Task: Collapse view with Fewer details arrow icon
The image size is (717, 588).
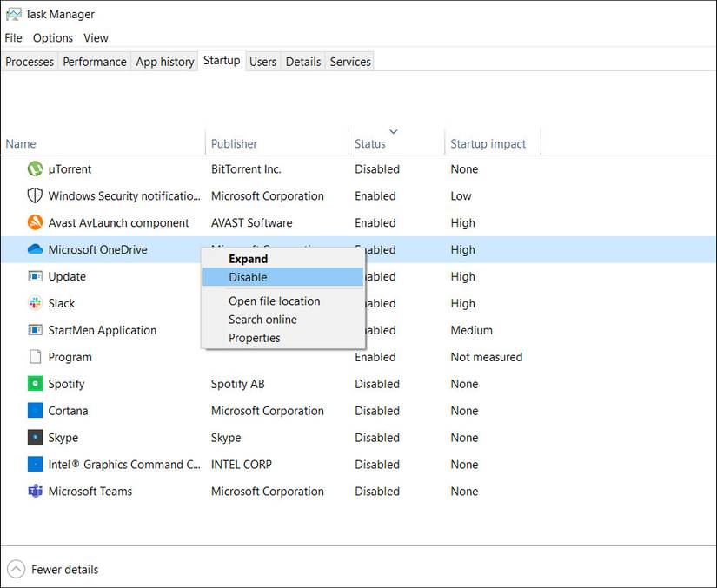Action: click(x=16, y=569)
